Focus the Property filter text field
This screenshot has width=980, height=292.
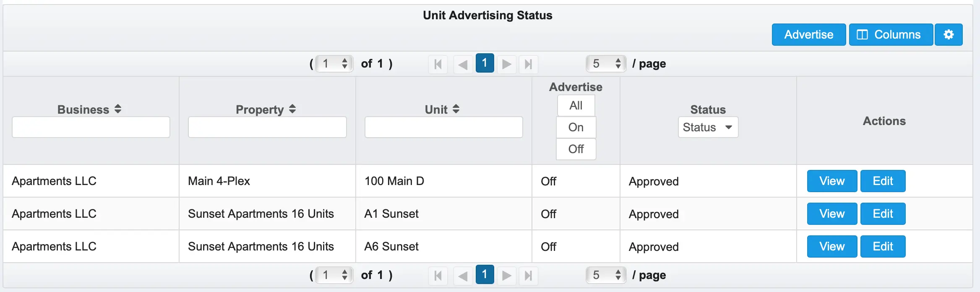click(x=267, y=127)
